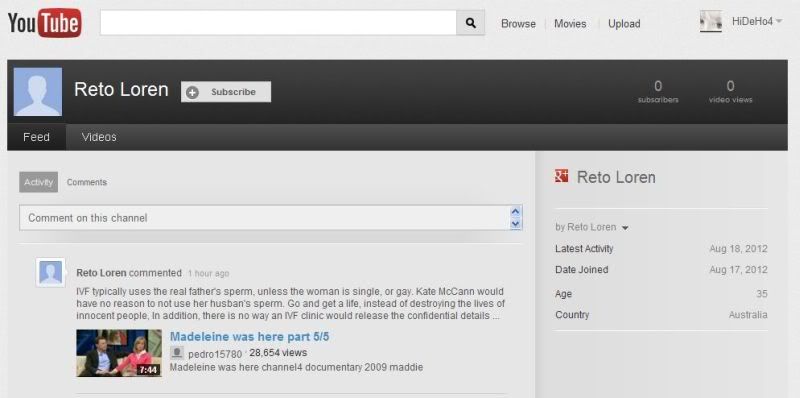Click the '1 hour ago' timestamp
The image size is (800, 398).
click(209, 273)
